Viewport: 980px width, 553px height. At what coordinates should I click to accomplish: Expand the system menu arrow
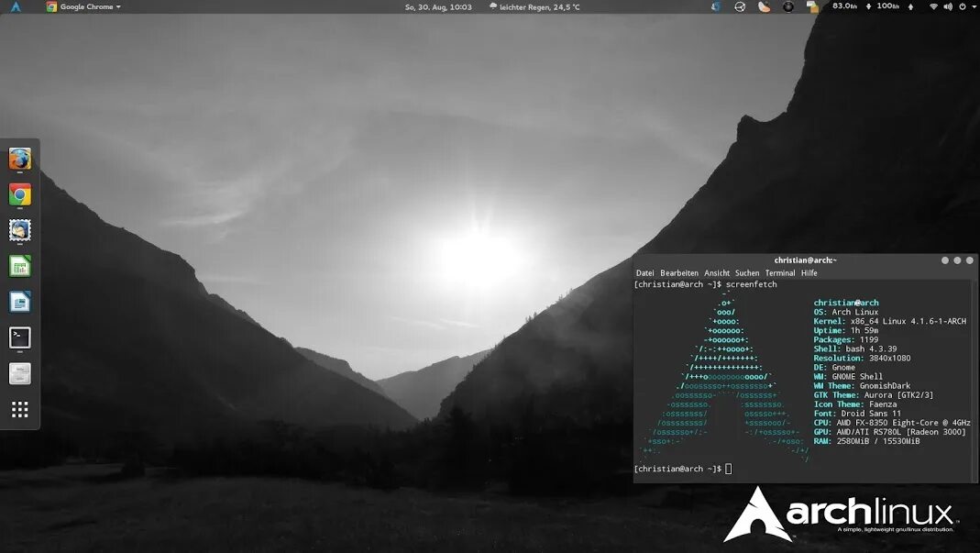(x=974, y=7)
